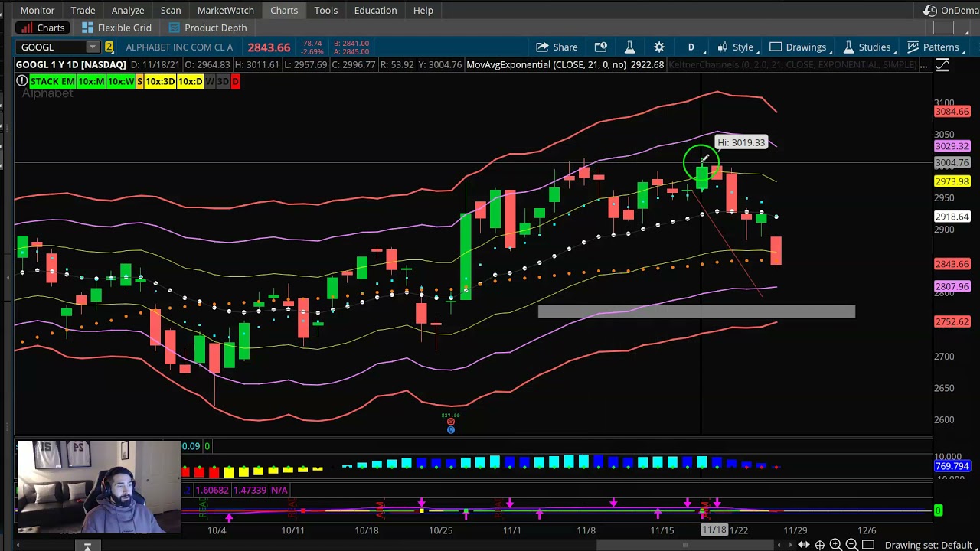The height and width of the screenshot is (551, 980).
Task: Click the blue 769.794 indicator value label
Action: pyautogui.click(x=952, y=466)
